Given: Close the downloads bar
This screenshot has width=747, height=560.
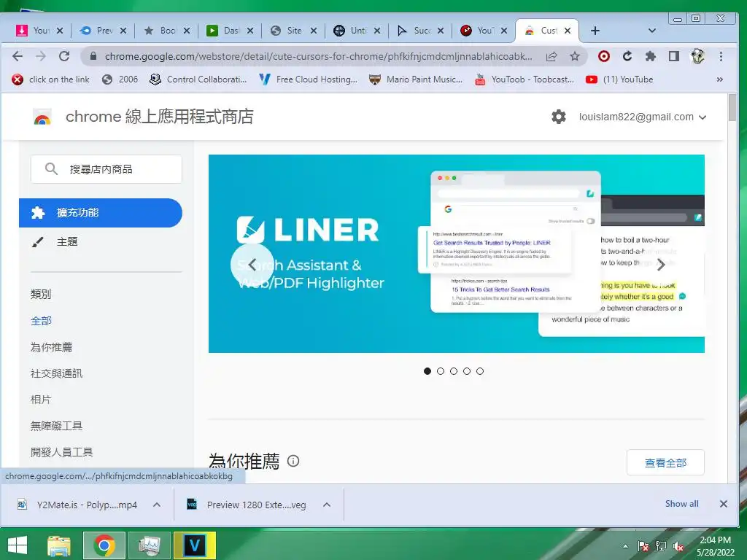Looking at the screenshot, I should pyautogui.click(x=723, y=504).
